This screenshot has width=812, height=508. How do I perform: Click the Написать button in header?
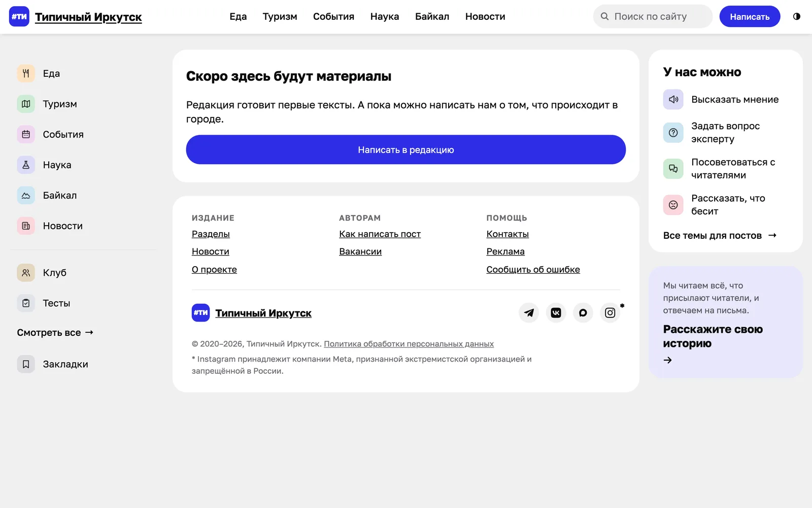click(750, 16)
